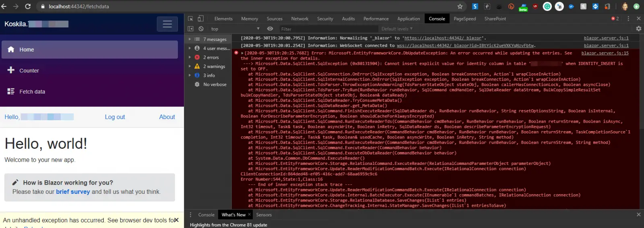The width and height of the screenshot is (644, 228).
Task: Open the brief survey link
Action: click(73, 192)
